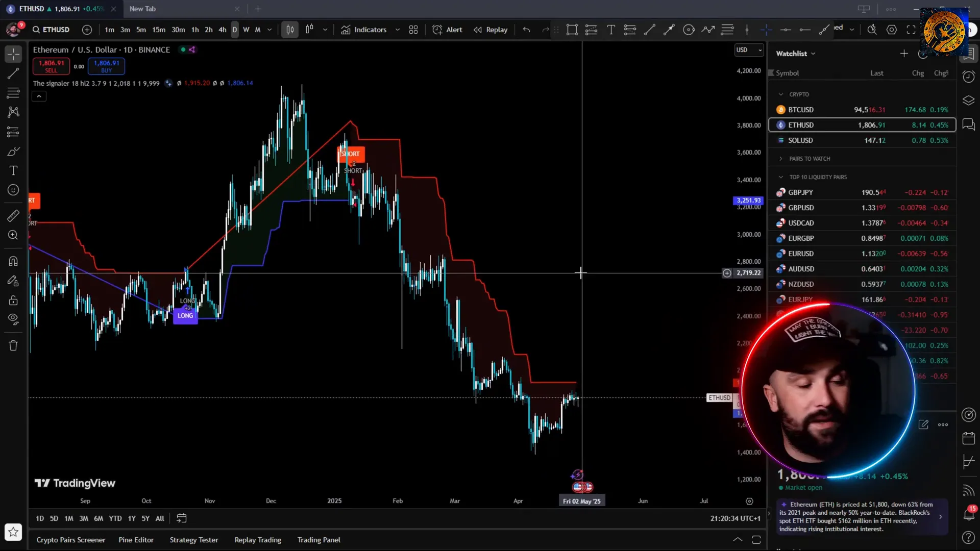Open the candlestick chart type menu
This screenshot has height=551, width=980.
click(290, 30)
